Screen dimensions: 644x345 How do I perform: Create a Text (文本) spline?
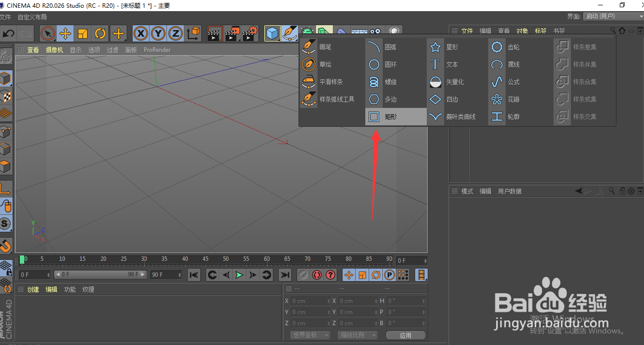click(x=457, y=64)
